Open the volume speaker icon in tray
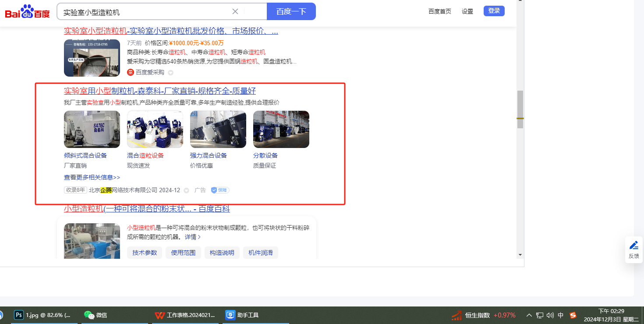This screenshot has width=644, height=324. tap(550, 315)
